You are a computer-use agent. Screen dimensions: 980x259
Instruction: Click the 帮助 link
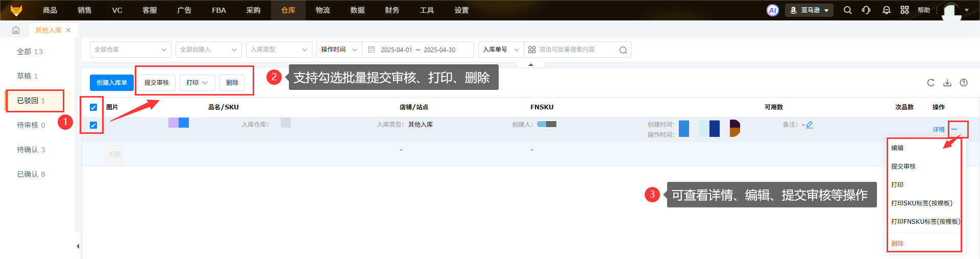(924, 10)
